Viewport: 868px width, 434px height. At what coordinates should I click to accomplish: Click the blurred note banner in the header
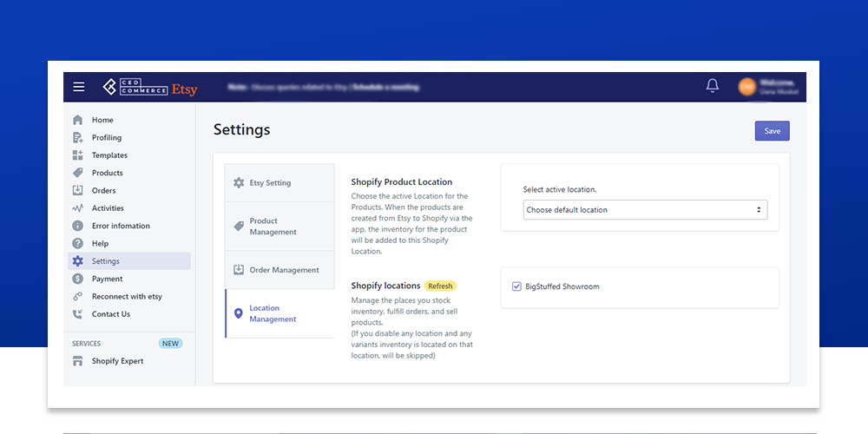point(323,88)
